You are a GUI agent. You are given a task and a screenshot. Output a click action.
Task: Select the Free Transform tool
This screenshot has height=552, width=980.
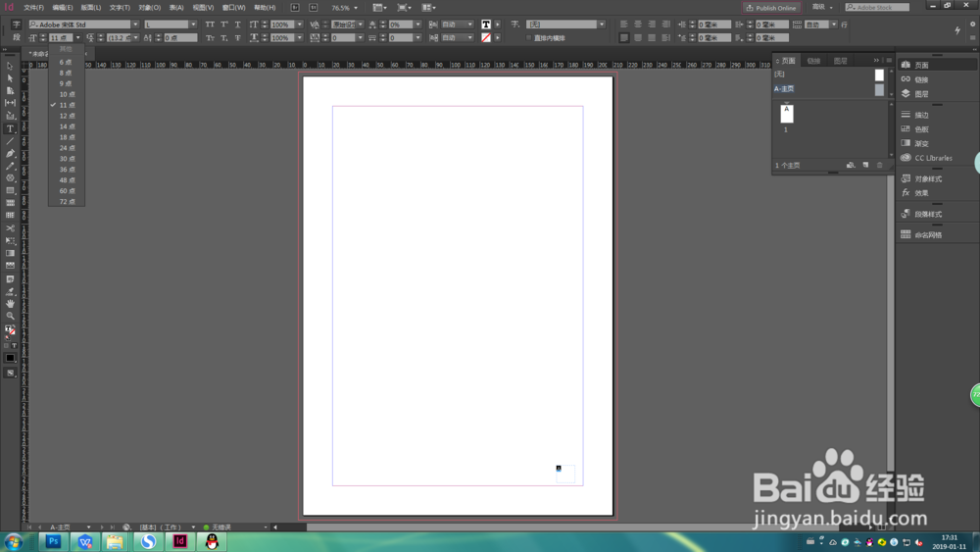click(x=10, y=240)
